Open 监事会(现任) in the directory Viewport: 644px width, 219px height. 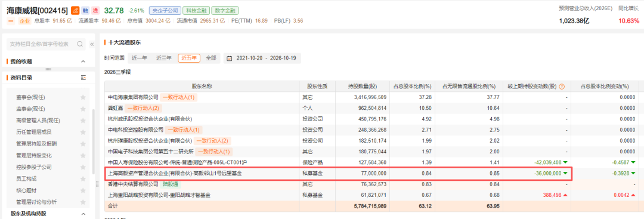click(30, 109)
